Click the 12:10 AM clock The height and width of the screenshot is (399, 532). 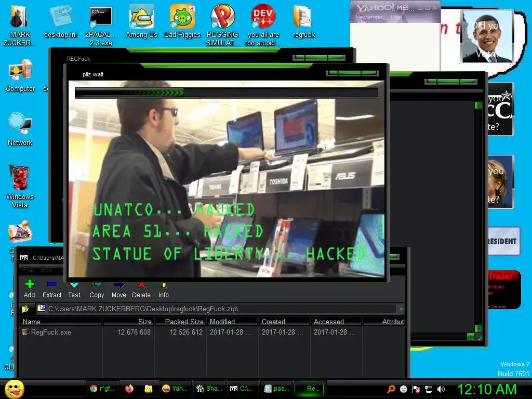click(x=486, y=389)
